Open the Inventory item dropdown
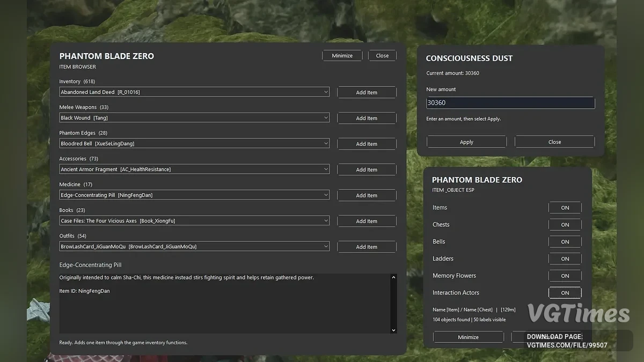 click(194, 92)
